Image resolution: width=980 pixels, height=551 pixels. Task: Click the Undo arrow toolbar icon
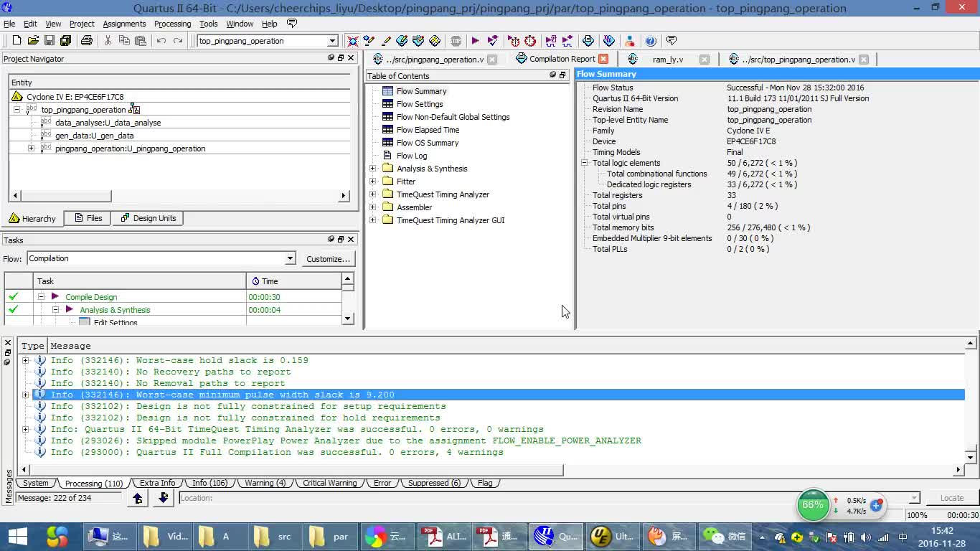click(x=161, y=41)
